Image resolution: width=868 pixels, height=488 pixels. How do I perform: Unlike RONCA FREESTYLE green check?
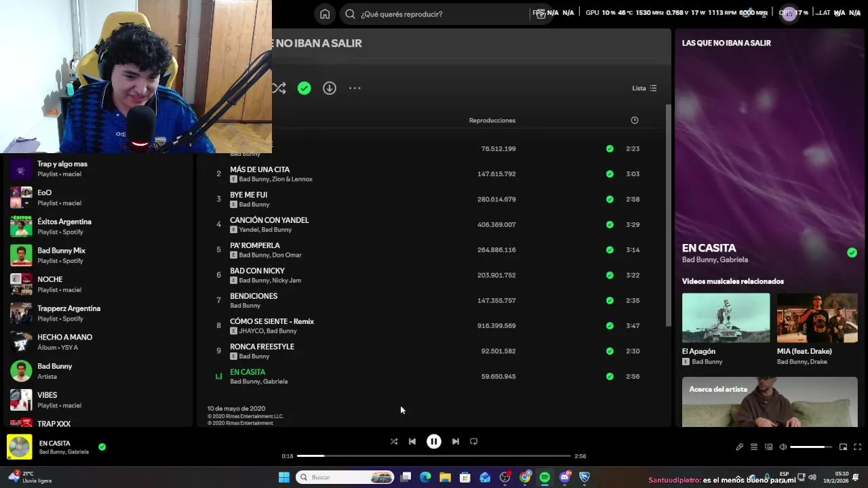610,351
